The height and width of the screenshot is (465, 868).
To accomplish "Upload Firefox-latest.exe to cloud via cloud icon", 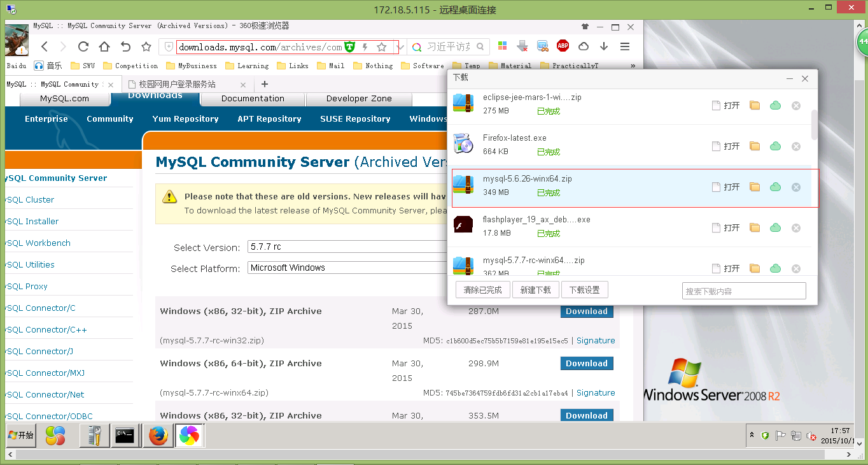I will tap(775, 146).
